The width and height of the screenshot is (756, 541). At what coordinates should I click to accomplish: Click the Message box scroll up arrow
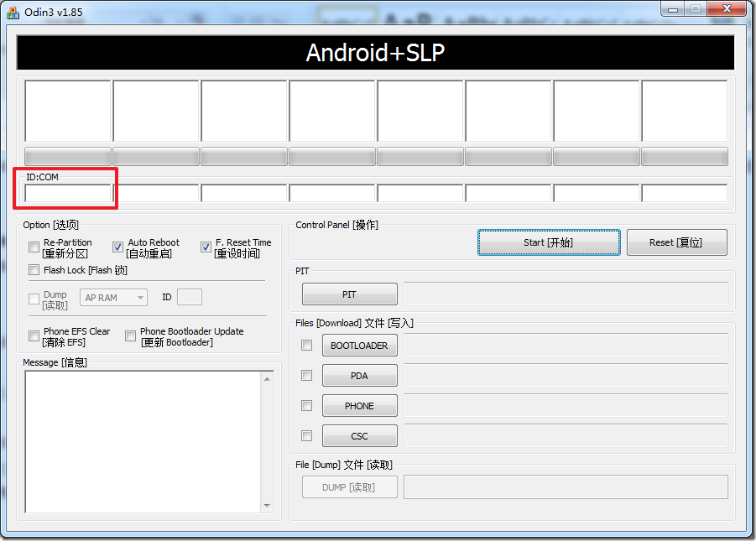coord(267,379)
